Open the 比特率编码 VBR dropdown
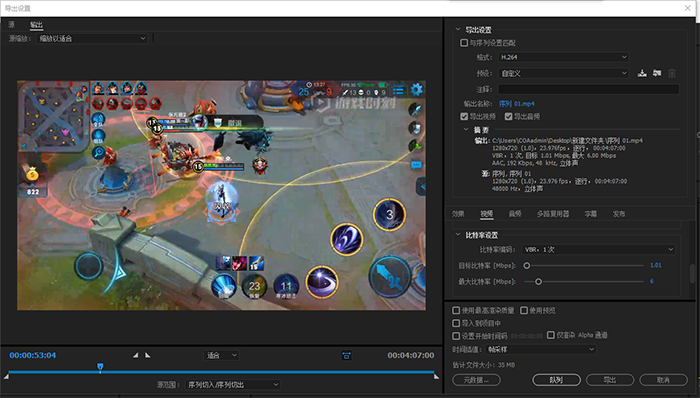 [598, 249]
